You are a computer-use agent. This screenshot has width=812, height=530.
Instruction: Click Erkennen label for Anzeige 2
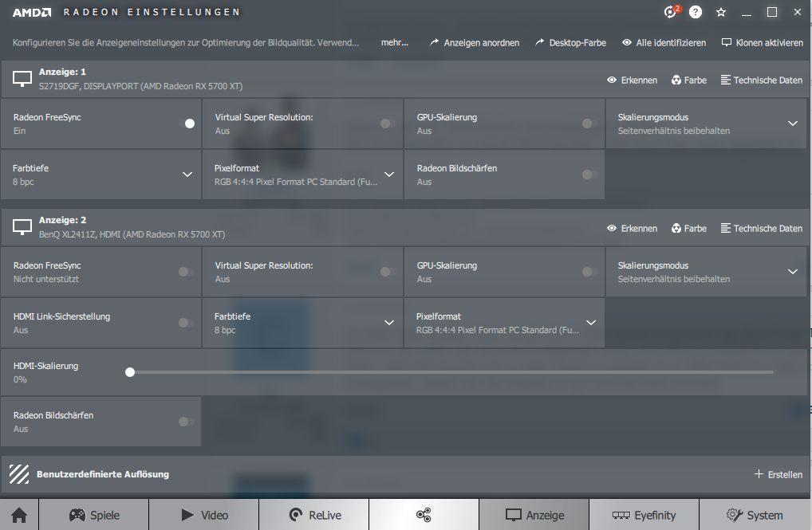point(639,228)
